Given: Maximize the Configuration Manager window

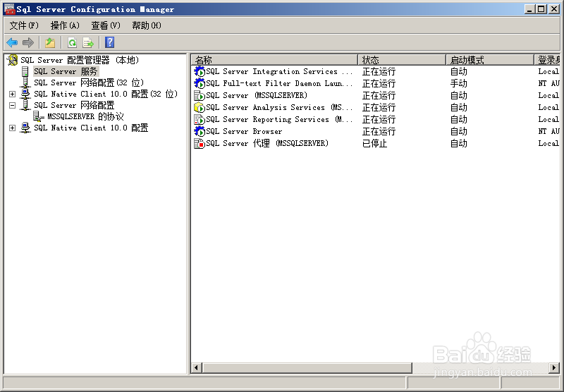Looking at the screenshot, I should coord(541,9).
